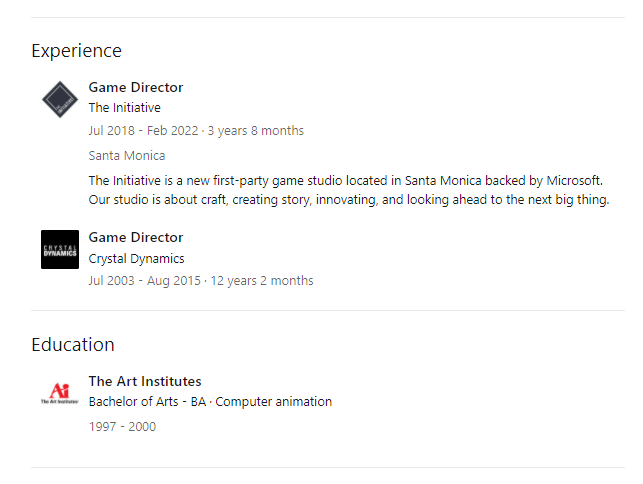This screenshot has height=484, width=643.
Task: Click the Jul 2003 - Aug 2015 dates
Action: pyautogui.click(x=143, y=281)
